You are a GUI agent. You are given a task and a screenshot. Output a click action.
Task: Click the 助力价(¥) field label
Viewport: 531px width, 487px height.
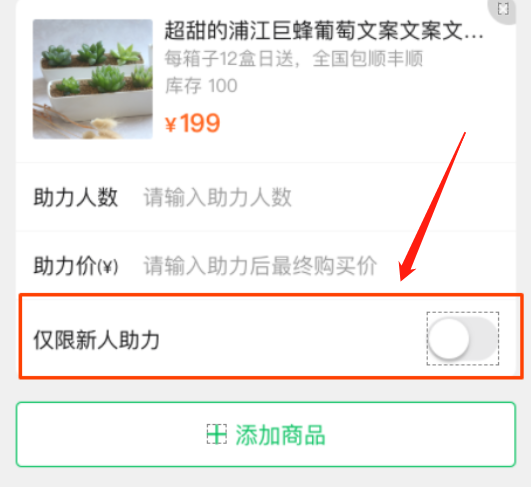tap(76, 266)
